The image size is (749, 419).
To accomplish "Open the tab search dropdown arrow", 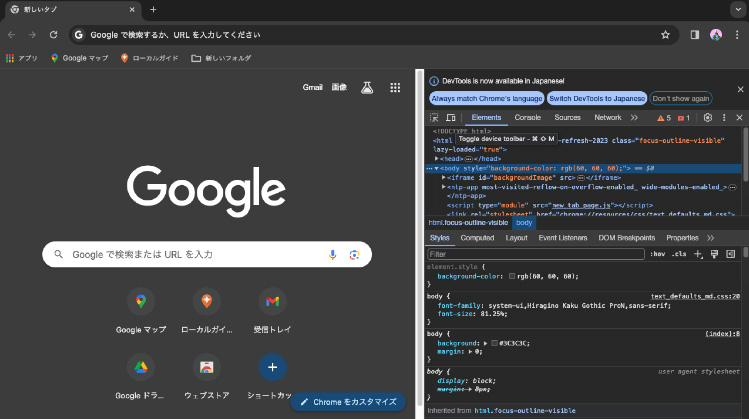I will [x=738, y=10].
